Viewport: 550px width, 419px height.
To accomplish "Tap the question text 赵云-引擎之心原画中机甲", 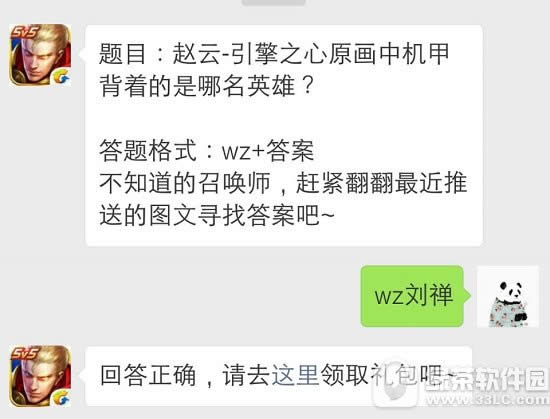I will pyautogui.click(x=274, y=54).
